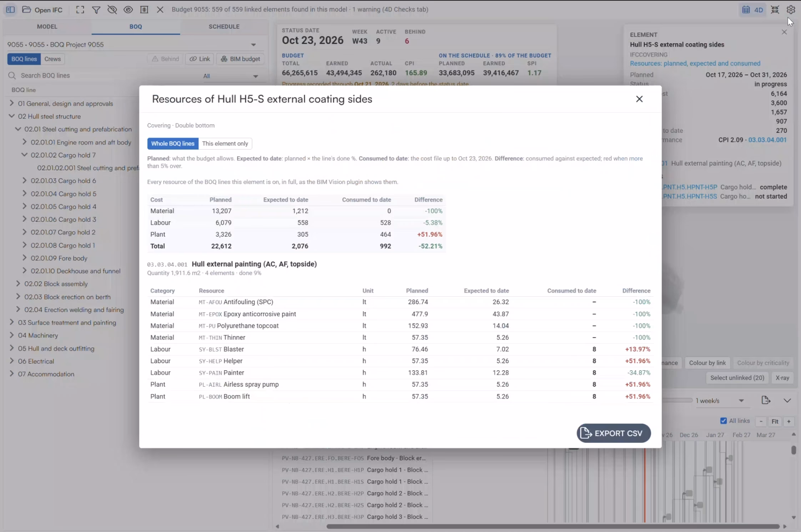Expand 01 General, design and approvals
The image size is (801, 532).
[x=11, y=103]
